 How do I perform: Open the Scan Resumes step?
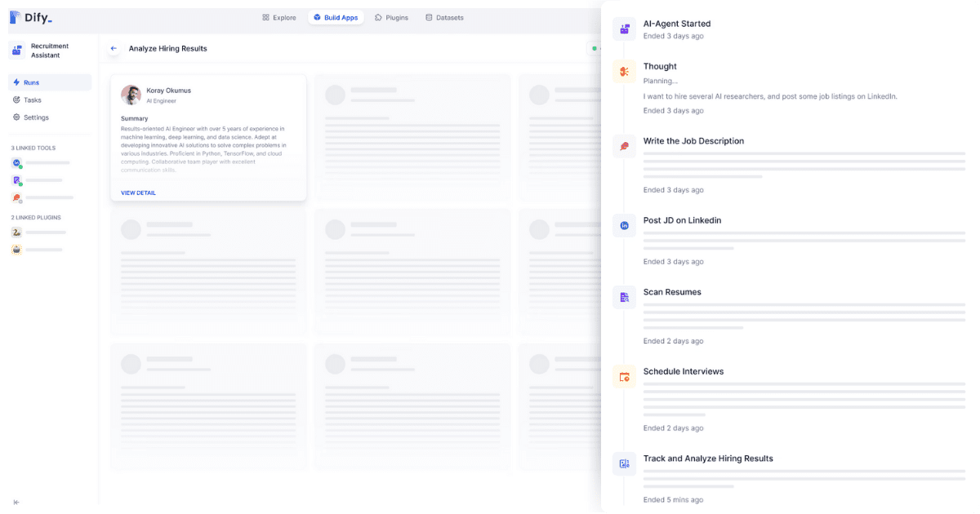[672, 292]
